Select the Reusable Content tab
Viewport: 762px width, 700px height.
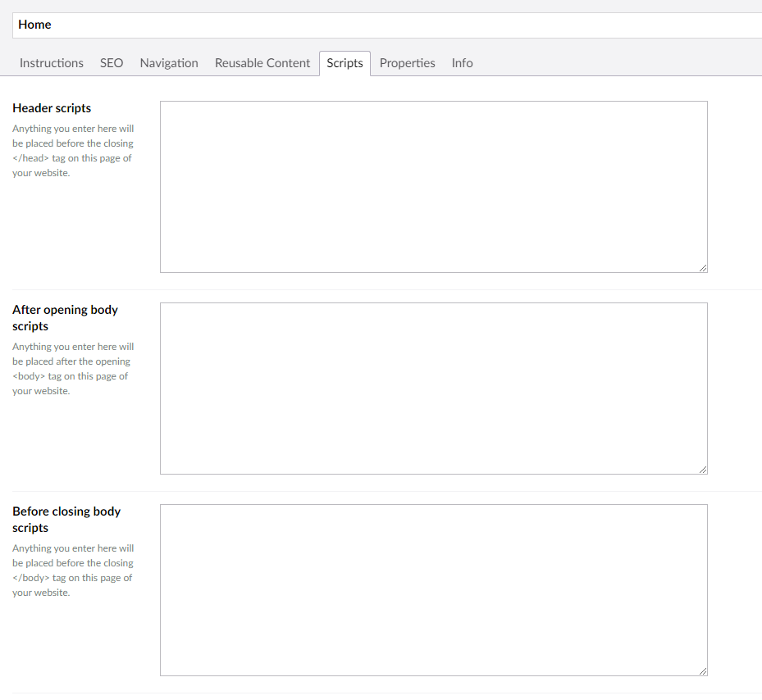(x=262, y=63)
